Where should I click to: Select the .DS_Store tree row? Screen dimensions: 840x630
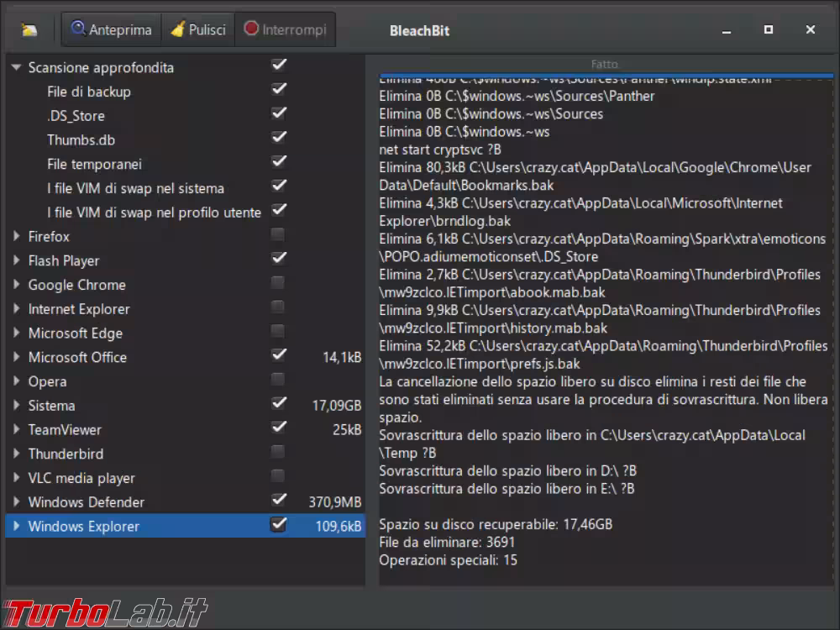click(185, 116)
